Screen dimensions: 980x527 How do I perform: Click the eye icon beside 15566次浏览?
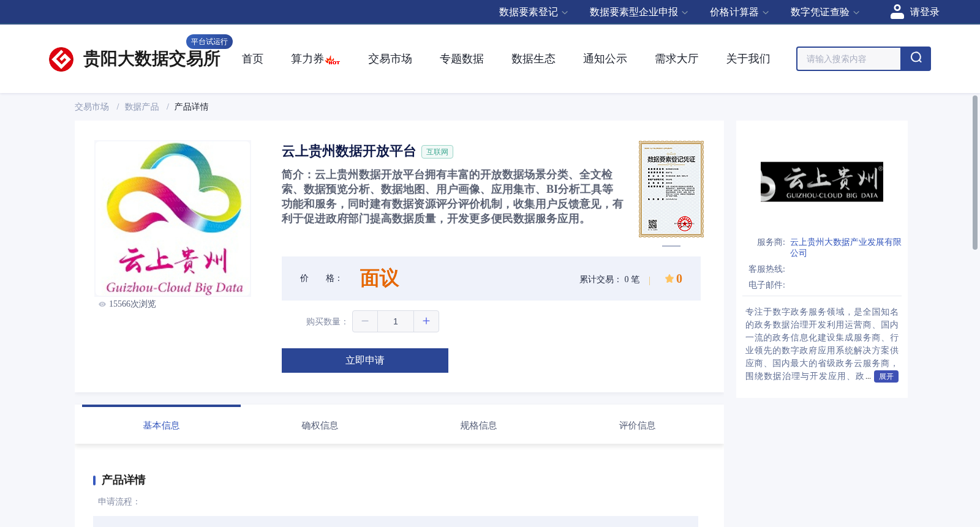coord(102,304)
